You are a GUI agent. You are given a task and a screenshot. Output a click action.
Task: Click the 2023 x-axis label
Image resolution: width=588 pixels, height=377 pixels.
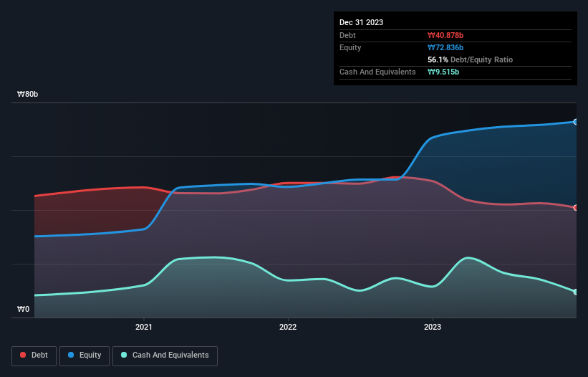coord(433,327)
